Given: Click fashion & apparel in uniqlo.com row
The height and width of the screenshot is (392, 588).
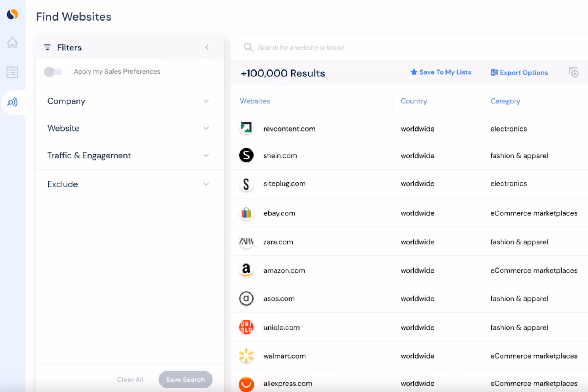Looking at the screenshot, I should click(519, 327).
